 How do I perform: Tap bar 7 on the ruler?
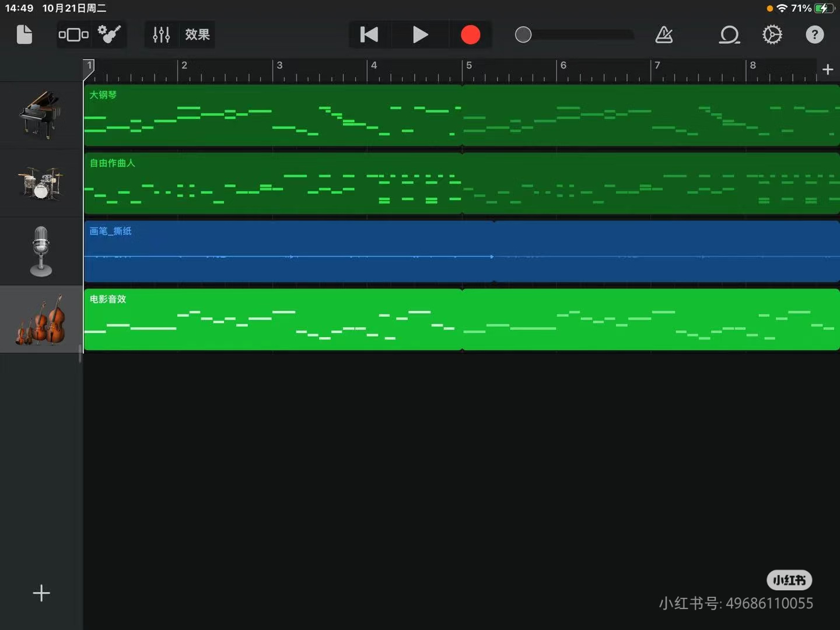pos(657,65)
